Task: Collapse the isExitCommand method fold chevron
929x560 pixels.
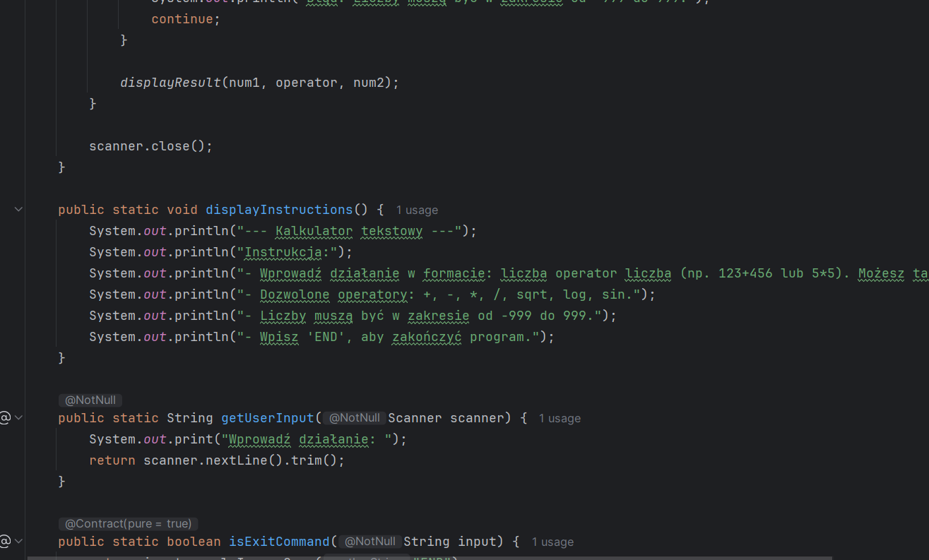Action: (x=19, y=541)
